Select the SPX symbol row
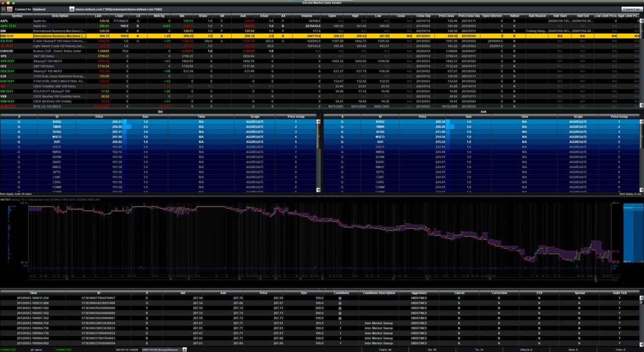The image size is (644, 352). [x=319, y=56]
